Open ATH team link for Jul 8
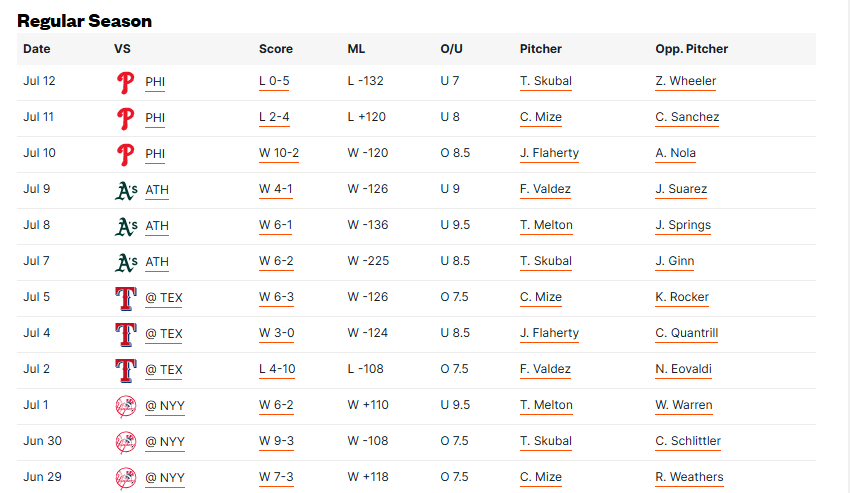 click(x=157, y=226)
